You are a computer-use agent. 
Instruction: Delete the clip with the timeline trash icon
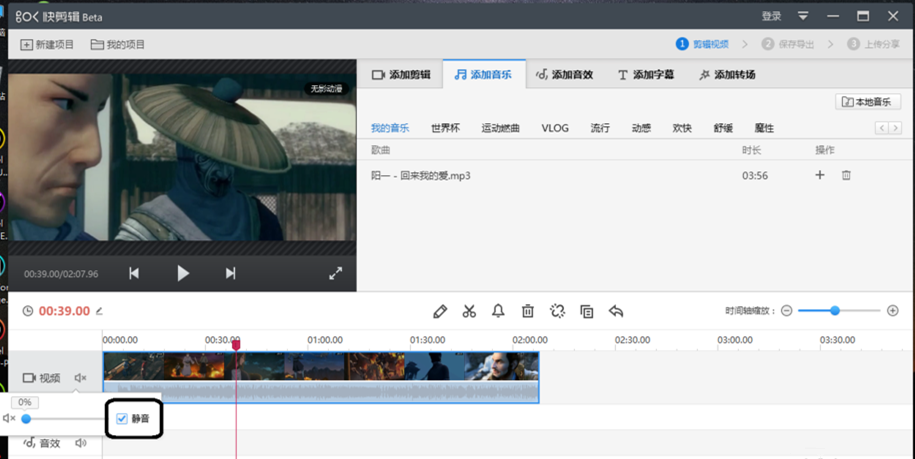click(528, 311)
